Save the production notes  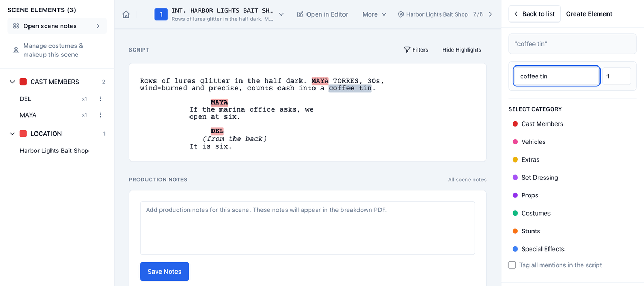click(165, 272)
